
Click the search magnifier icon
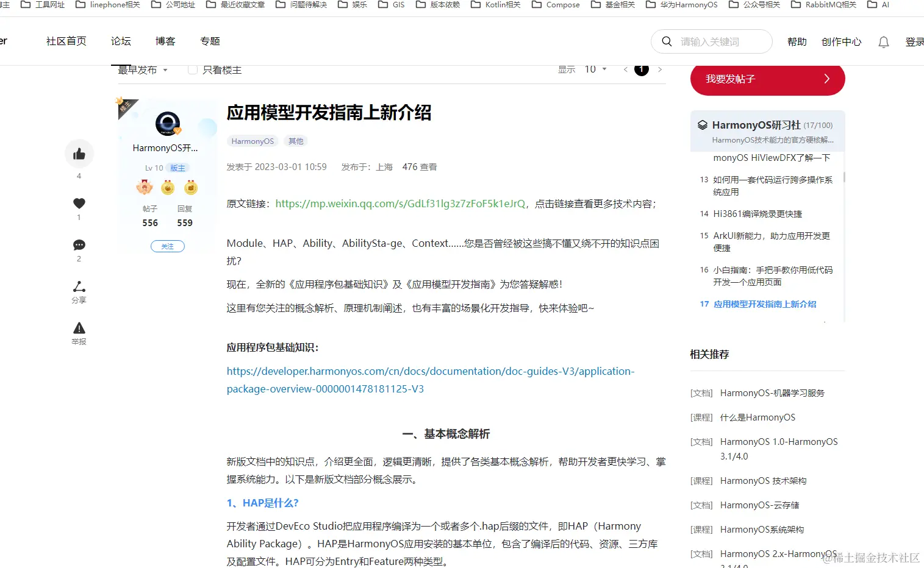coord(667,41)
